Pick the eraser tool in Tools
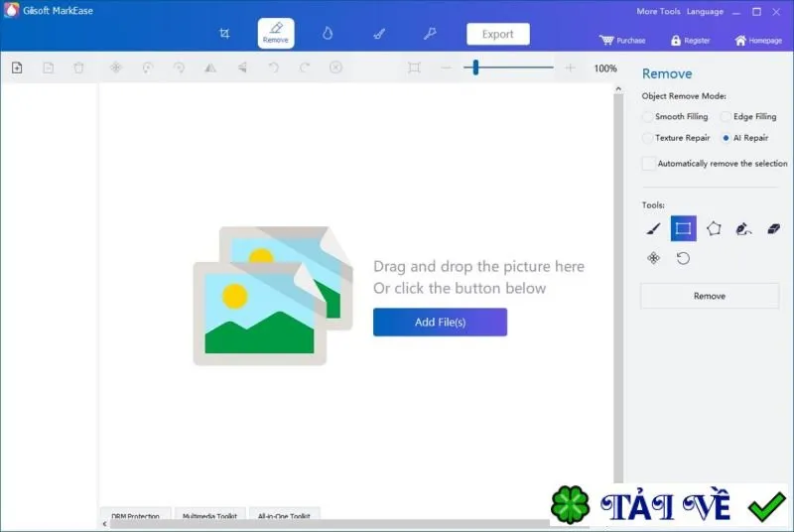This screenshot has height=532, width=794. (773, 229)
